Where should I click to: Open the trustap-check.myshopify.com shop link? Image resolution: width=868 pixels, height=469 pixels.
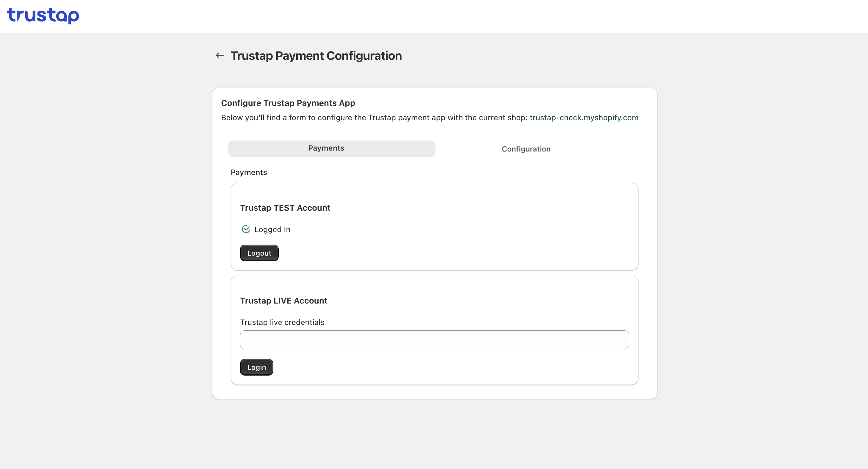pos(584,118)
